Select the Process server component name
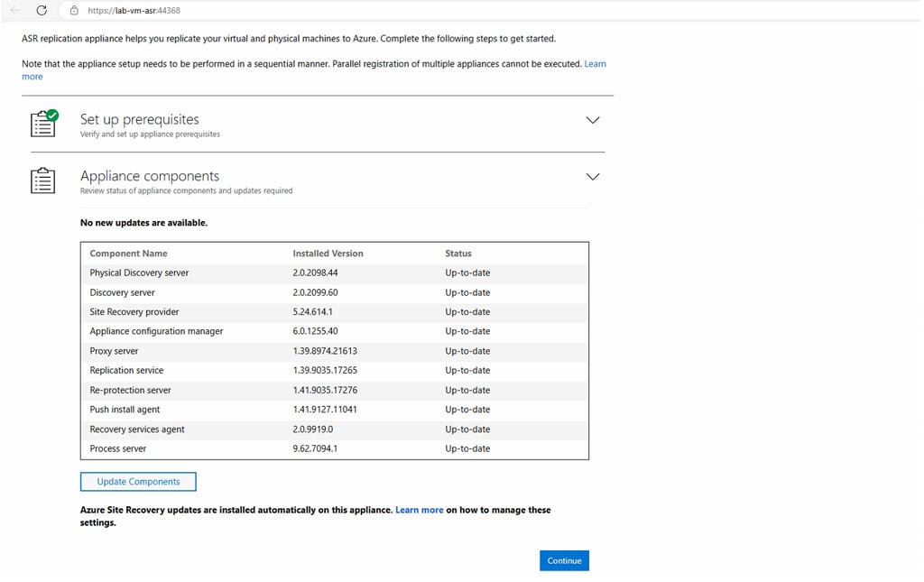This screenshot has width=924, height=582. [118, 448]
